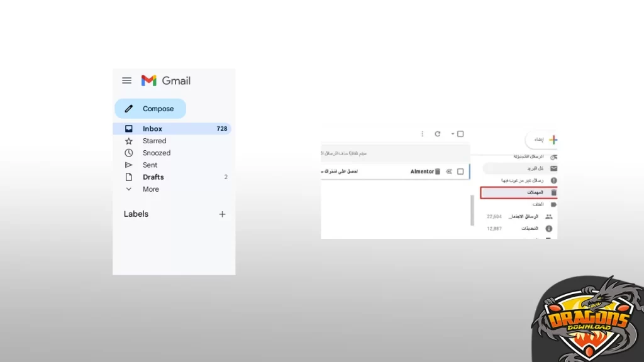The height and width of the screenshot is (362, 644).
Task: Click importance marker on Almentor email
Action: [x=449, y=172]
